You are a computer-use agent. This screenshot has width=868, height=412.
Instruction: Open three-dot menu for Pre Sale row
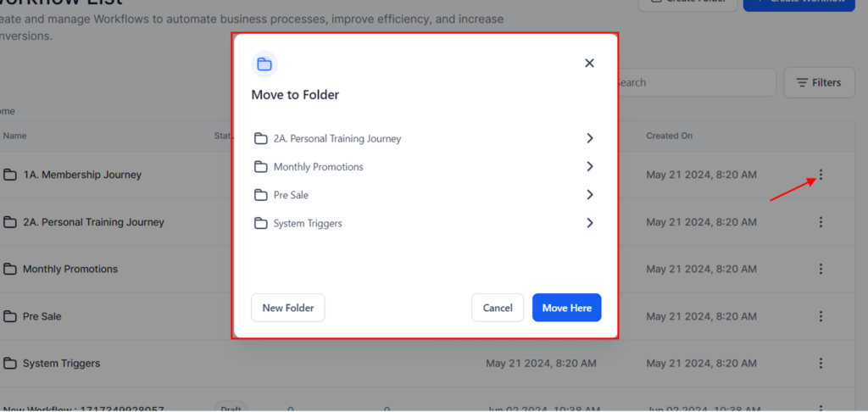(820, 316)
